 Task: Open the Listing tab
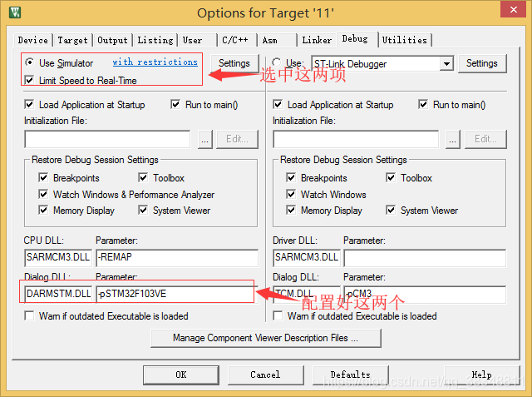tap(155, 40)
